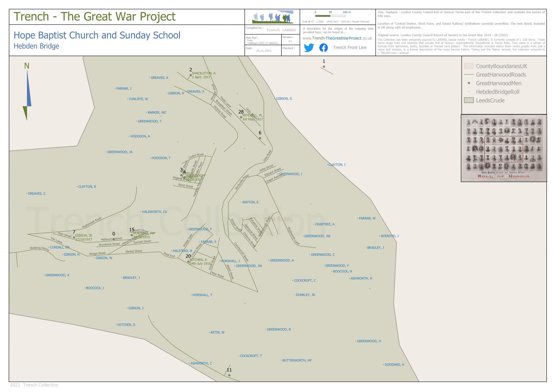
Task: Click the Hebden Bridge subtitle
Action: coord(36,46)
